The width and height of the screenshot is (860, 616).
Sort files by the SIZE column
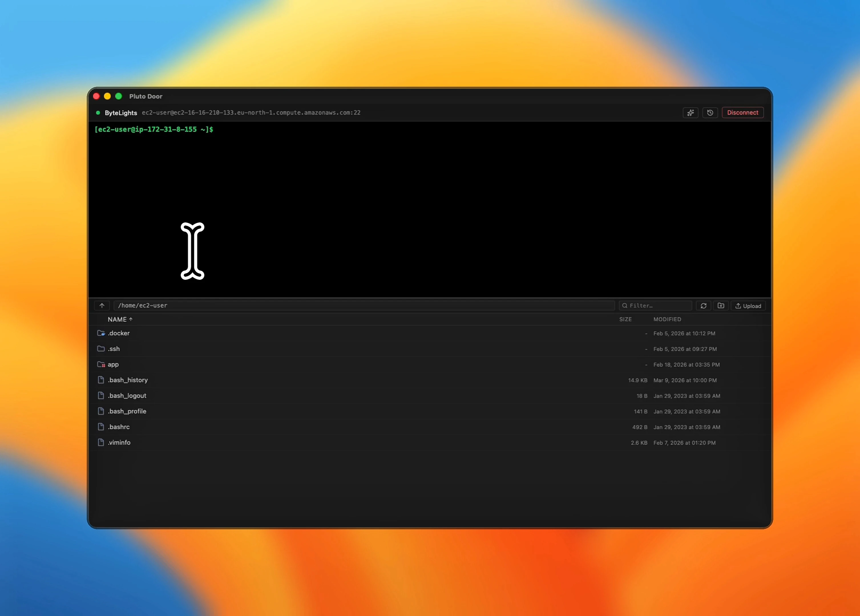click(625, 319)
